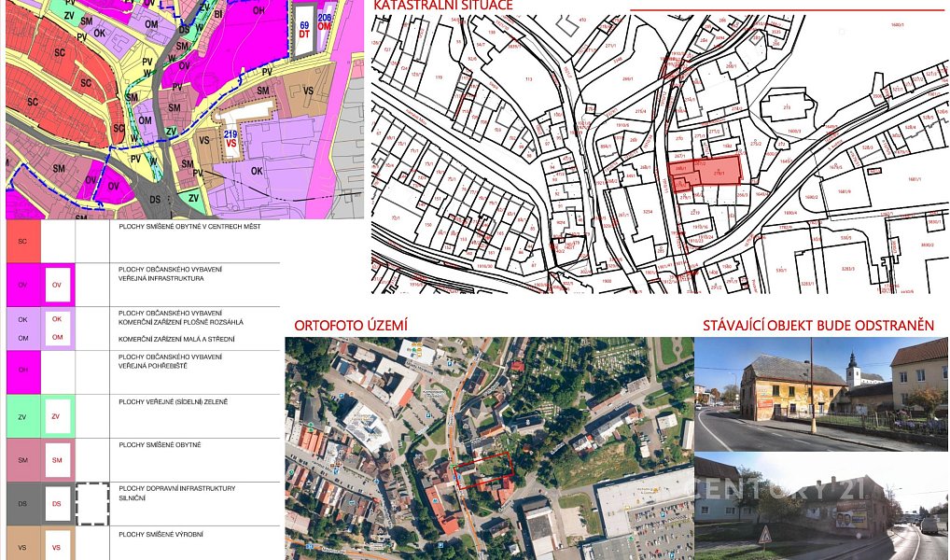Click legend text "KOMERČNÍ ZAŘÍZENÍ MALÁ A STŘEDNÍ"

point(176,340)
